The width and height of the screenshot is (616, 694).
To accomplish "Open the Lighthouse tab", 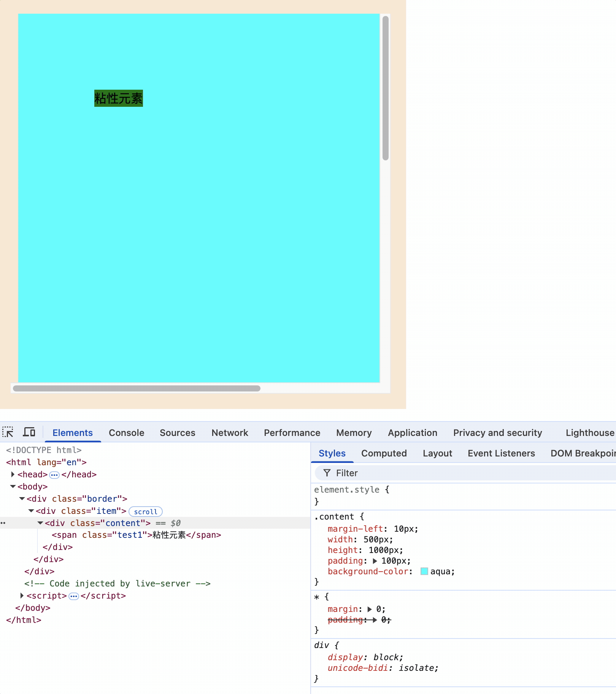I will pyautogui.click(x=590, y=433).
